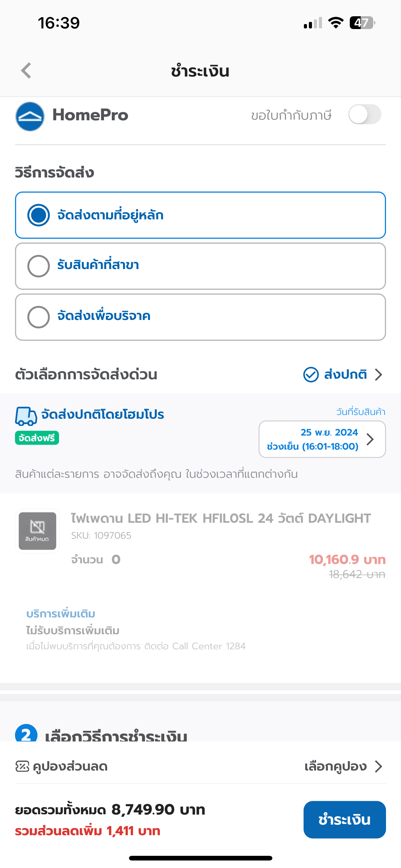Tap the discount coupon ticket icon

(22, 766)
